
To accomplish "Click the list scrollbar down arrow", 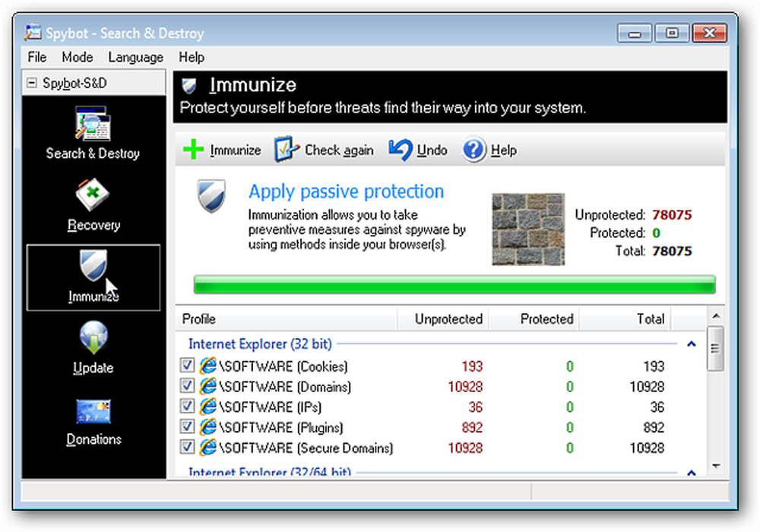I will pyautogui.click(x=716, y=466).
